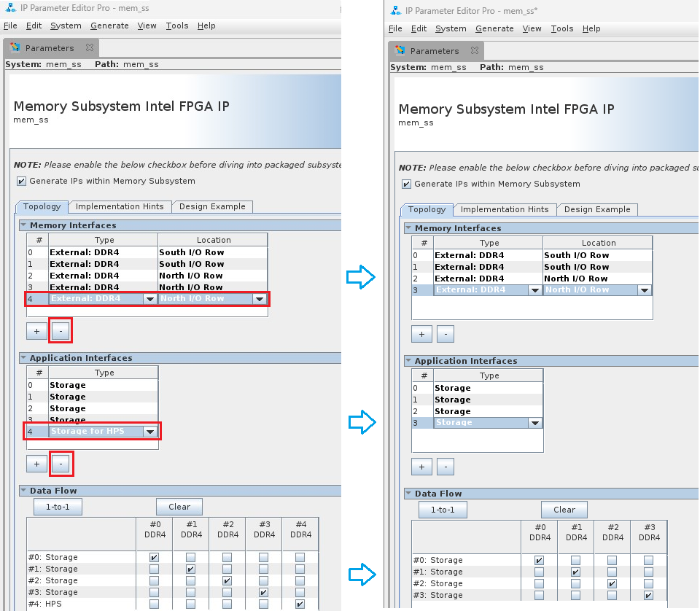Check the #4: HPS row, #4 DDR4 column box
This screenshot has height=611, width=700.
coord(300,604)
